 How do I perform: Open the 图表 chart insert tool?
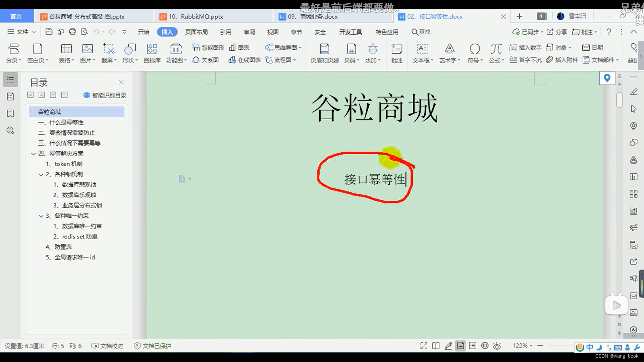[239, 48]
